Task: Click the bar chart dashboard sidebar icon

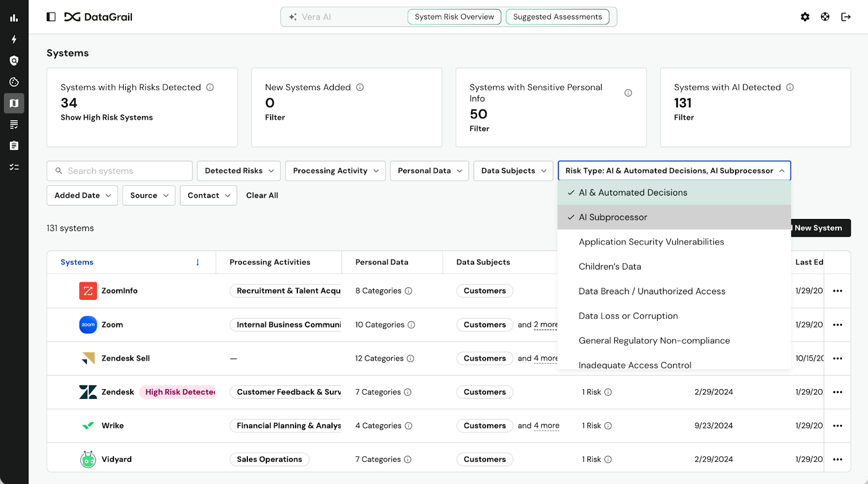Action: (x=14, y=18)
